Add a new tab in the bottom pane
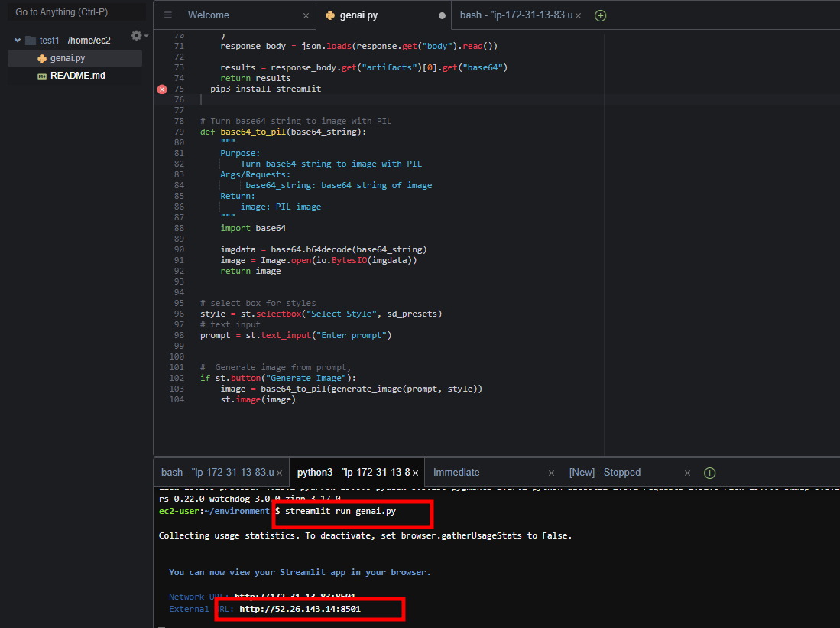This screenshot has width=840, height=628. [710, 473]
